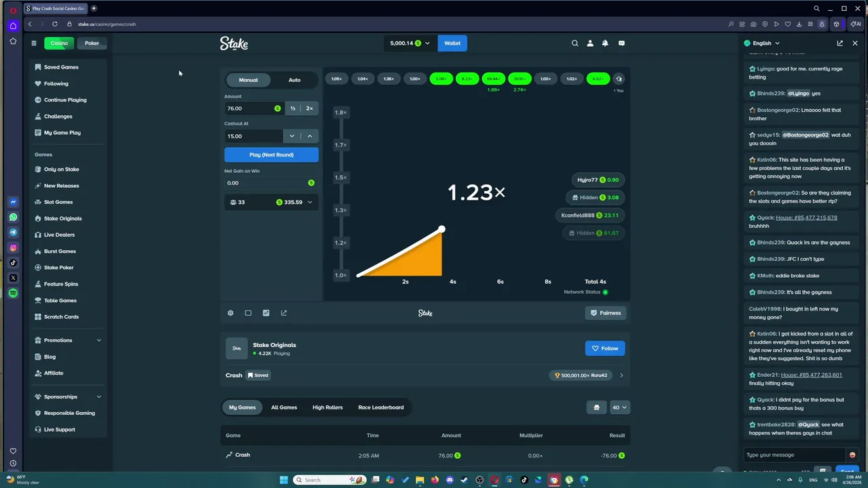The width and height of the screenshot is (868, 488).
Task: Decrease Cashout At with the down chevron
Action: pyautogui.click(x=292, y=136)
